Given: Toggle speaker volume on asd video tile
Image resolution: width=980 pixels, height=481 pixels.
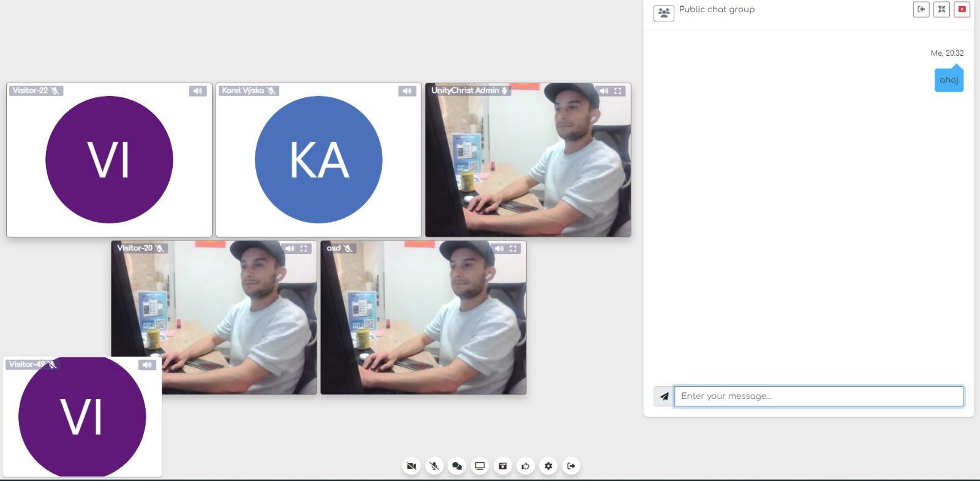Looking at the screenshot, I should [x=499, y=248].
